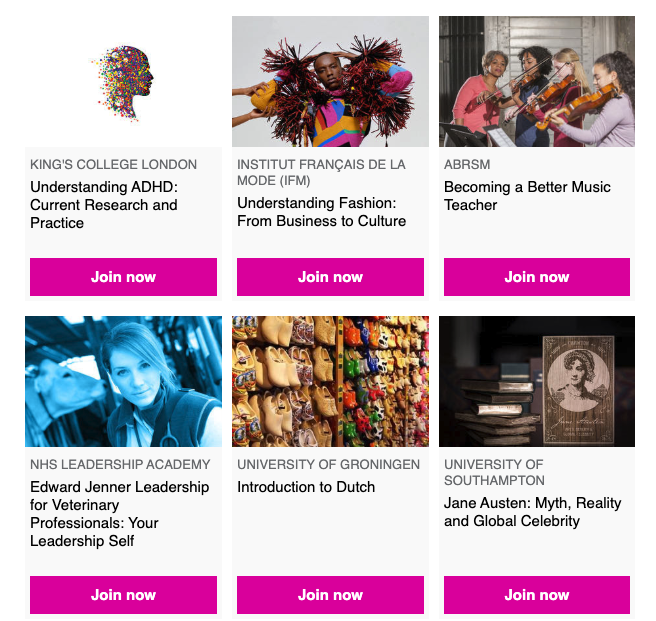Image resolution: width=656 pixels, height=621 pixels.
Task: Click Join now for Introduction to Dutch
Action: point(331,595)
